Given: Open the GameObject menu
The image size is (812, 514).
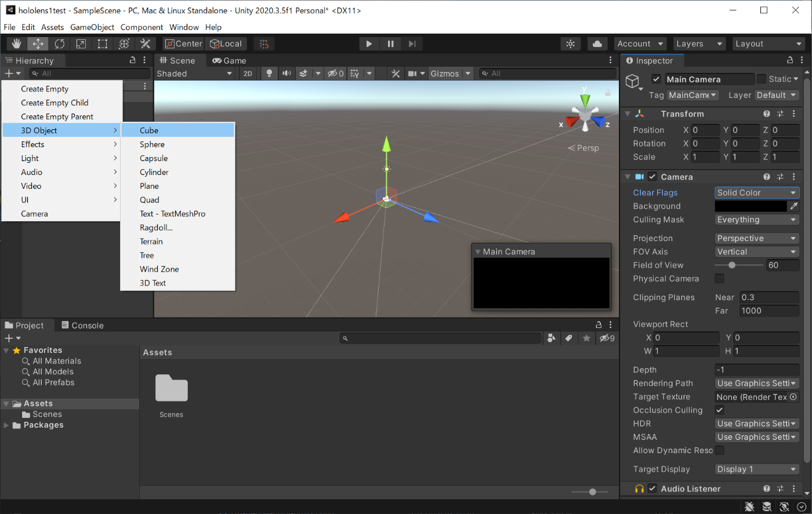Looking at the screenshot, I should click(x=92, y=27).
